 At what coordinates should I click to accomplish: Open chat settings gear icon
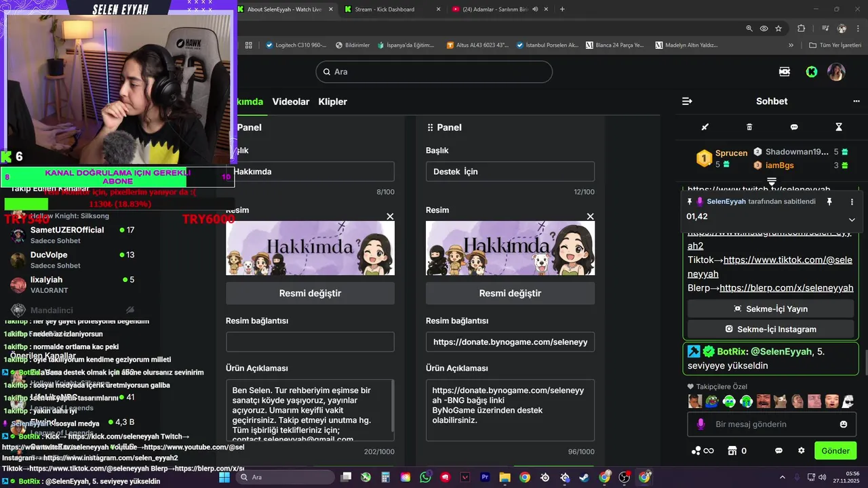pyautogui.click(x=801, y=451)
